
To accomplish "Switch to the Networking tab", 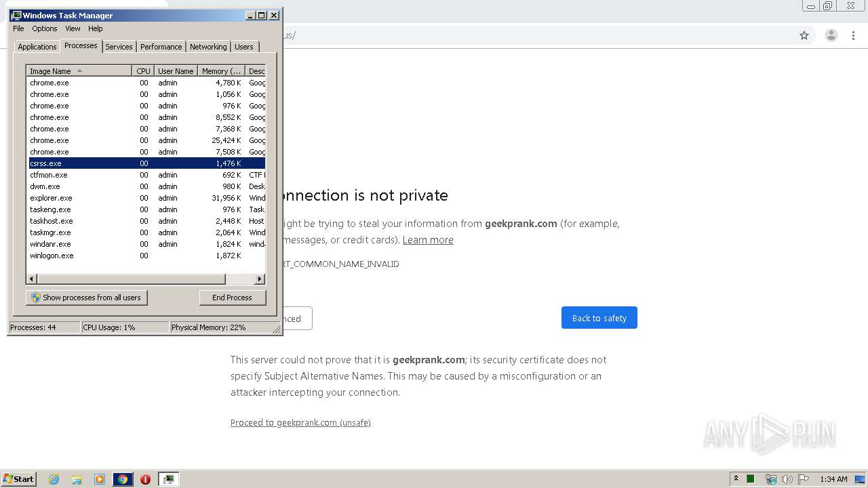I will [x=208, y=47].
